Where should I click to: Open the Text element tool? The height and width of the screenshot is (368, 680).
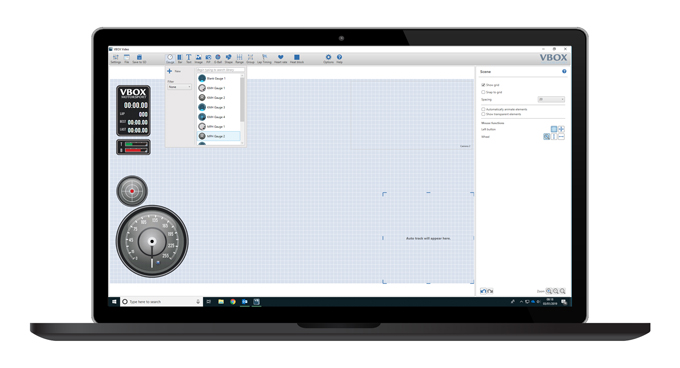pyautogui.click(x=189, y=59)
